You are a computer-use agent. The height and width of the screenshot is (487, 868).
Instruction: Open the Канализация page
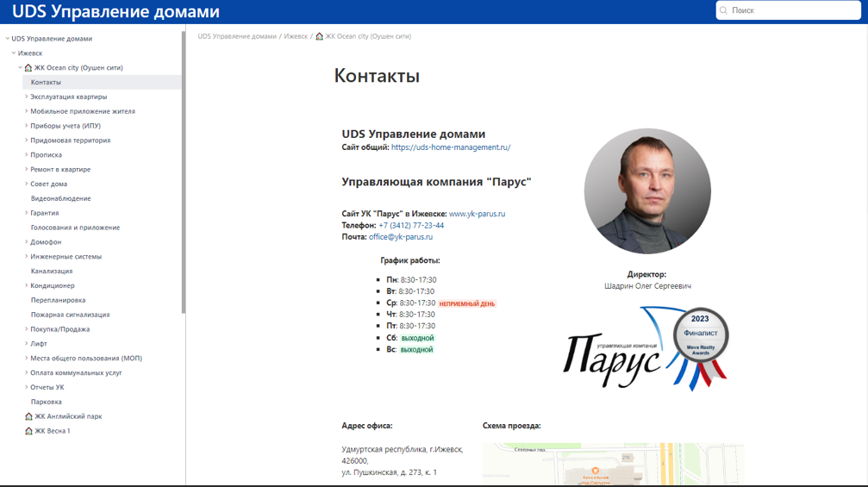tap(52, 272)
